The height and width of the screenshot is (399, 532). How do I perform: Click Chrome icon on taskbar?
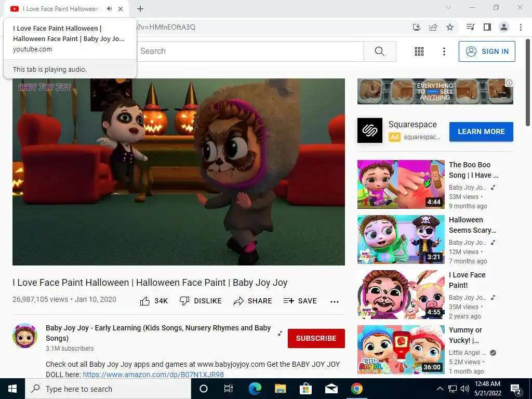point(356,389)
